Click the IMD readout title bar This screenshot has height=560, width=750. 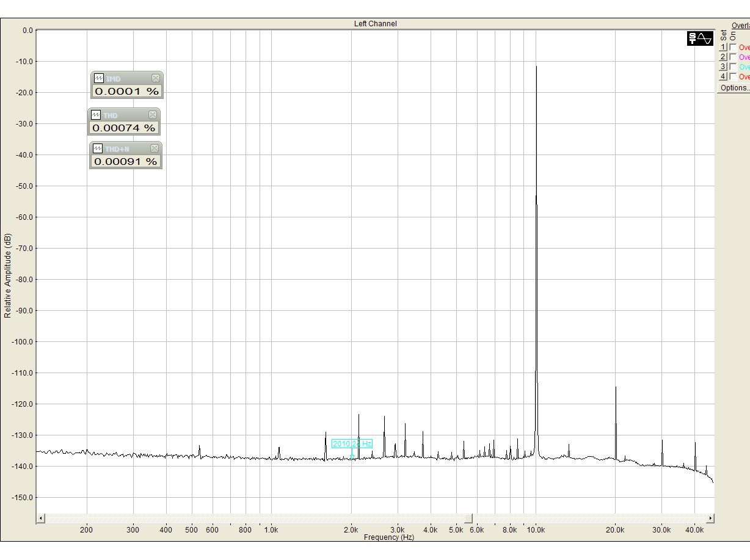(x=127, y=78)
